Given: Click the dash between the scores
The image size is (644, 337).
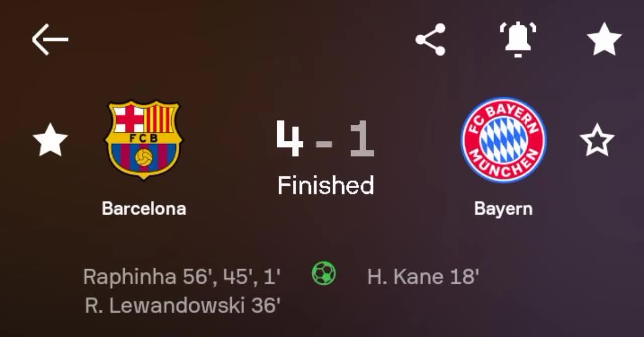Looking at the screenshot, I should pyautogui.click(x=325, y=144).
